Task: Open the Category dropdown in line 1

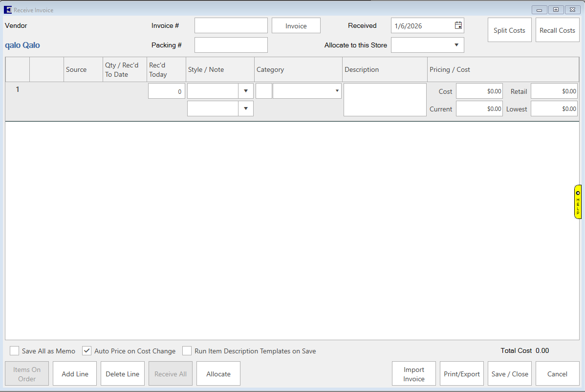Action: [x=337, y=91]
